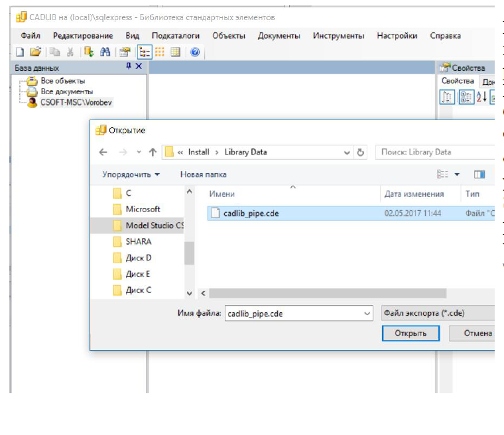Screen dimensions: 504x435
Task: Open recent locations dropdown arrow
Action: (139, 152)
